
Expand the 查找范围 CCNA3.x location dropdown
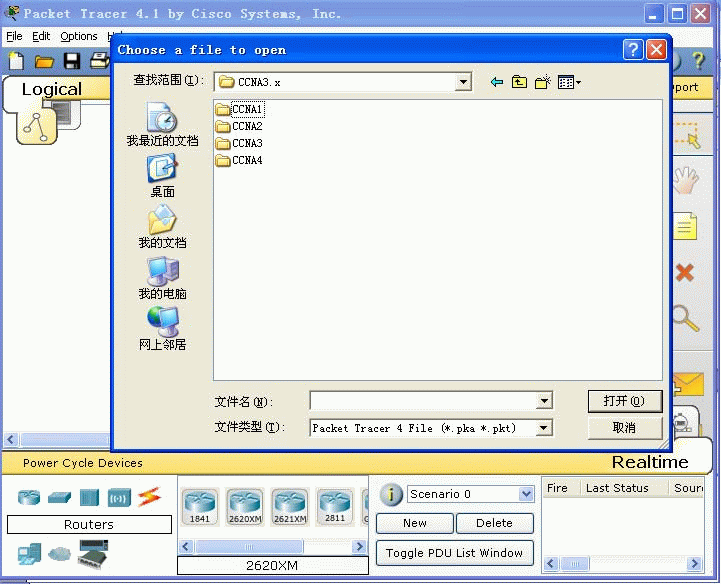[463, 82]
